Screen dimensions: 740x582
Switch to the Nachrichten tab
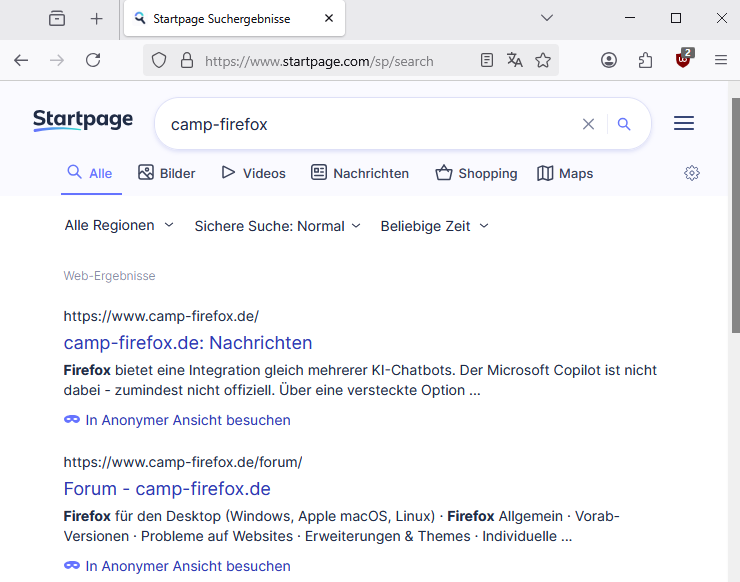360,173
